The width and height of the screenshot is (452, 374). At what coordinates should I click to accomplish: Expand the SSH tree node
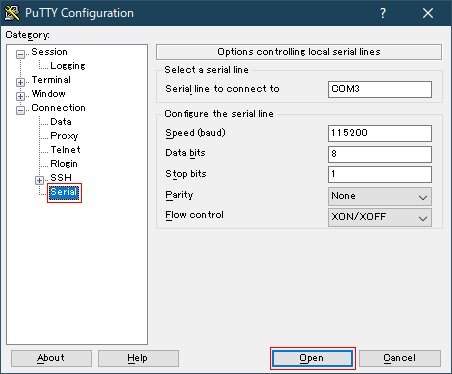39,180
